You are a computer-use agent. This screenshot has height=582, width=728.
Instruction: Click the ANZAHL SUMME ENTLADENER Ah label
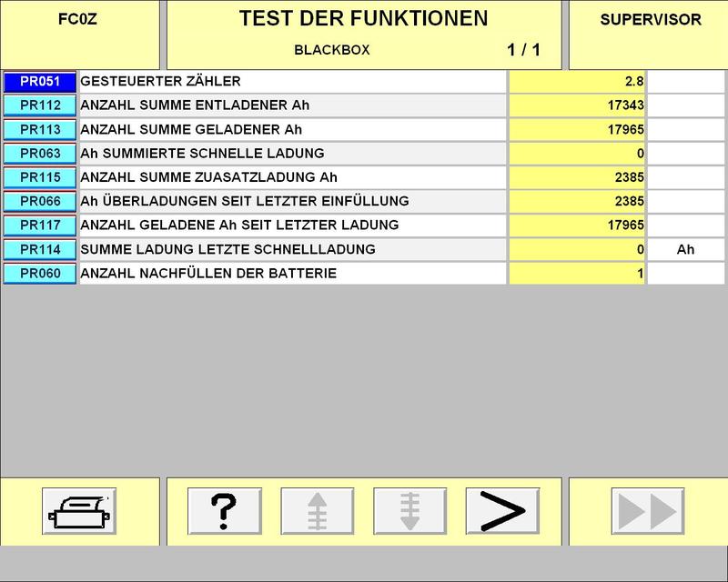291,105
